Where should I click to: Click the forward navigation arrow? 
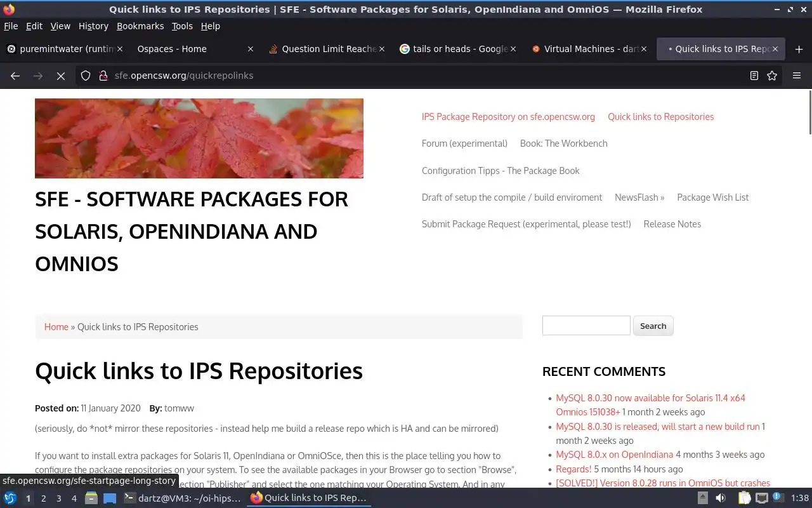pos(38,76)
